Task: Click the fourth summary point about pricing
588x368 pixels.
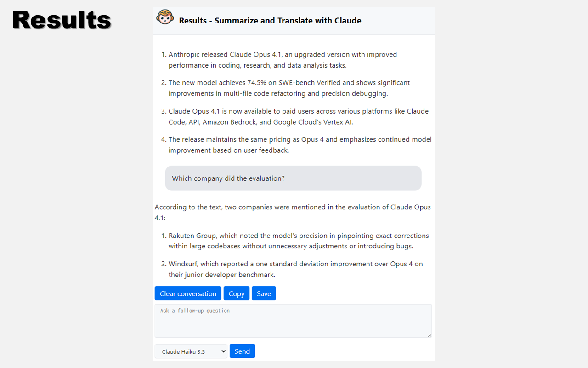Action: [300, 144]
